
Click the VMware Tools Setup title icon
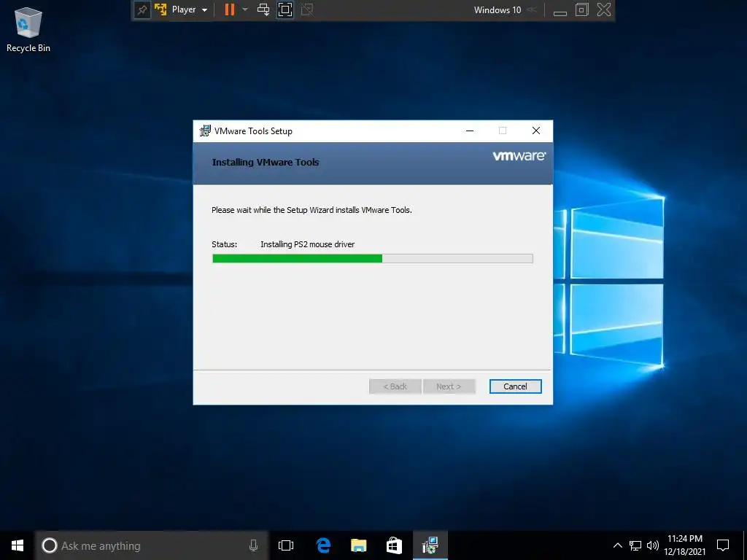click(205, 131)
